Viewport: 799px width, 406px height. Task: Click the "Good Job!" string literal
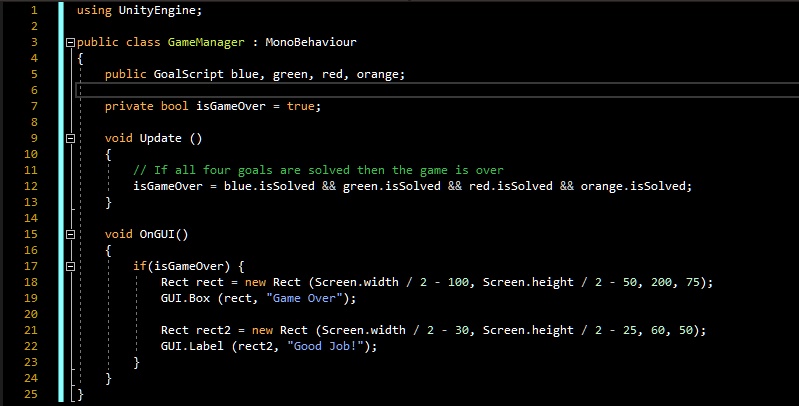pos(326,346)
